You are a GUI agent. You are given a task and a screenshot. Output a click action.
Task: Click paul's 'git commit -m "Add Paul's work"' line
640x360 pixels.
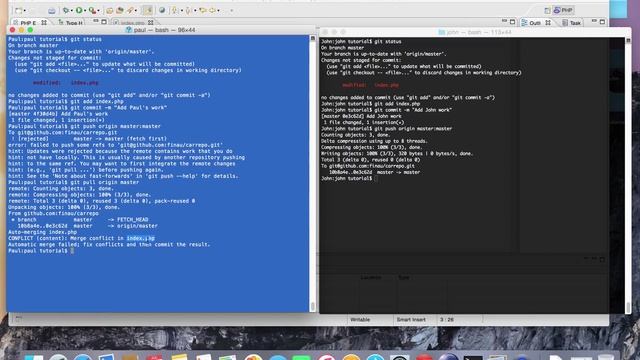tap(87, 107)
